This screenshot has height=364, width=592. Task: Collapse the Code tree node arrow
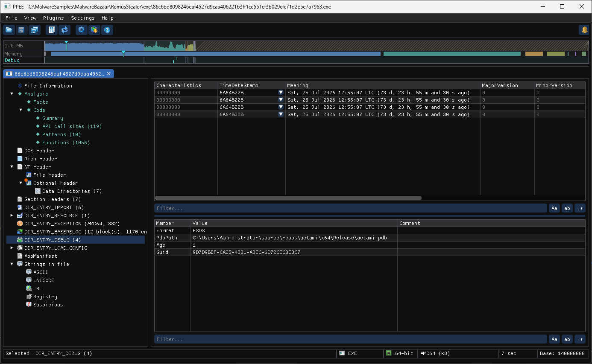[x=21, y=110]
